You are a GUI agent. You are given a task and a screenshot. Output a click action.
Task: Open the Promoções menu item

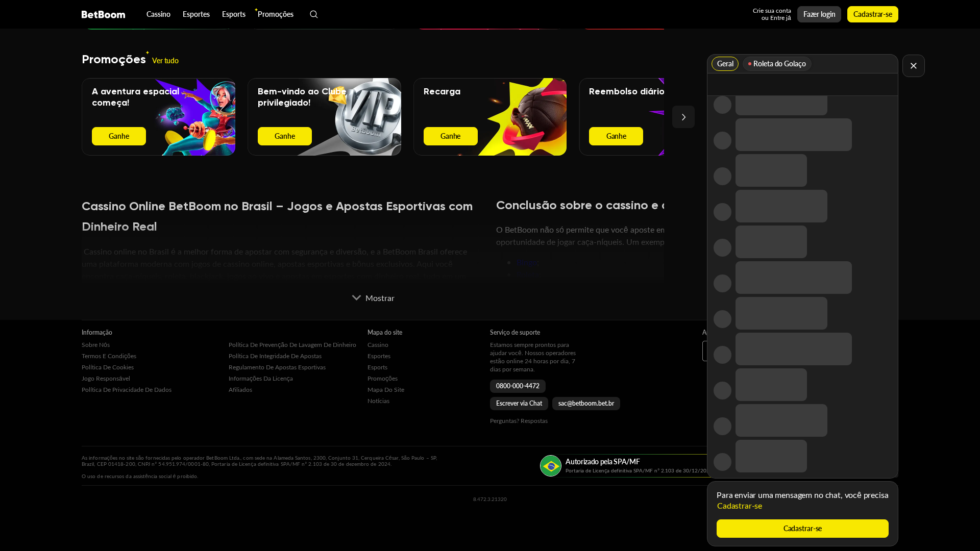coord(276,14)
